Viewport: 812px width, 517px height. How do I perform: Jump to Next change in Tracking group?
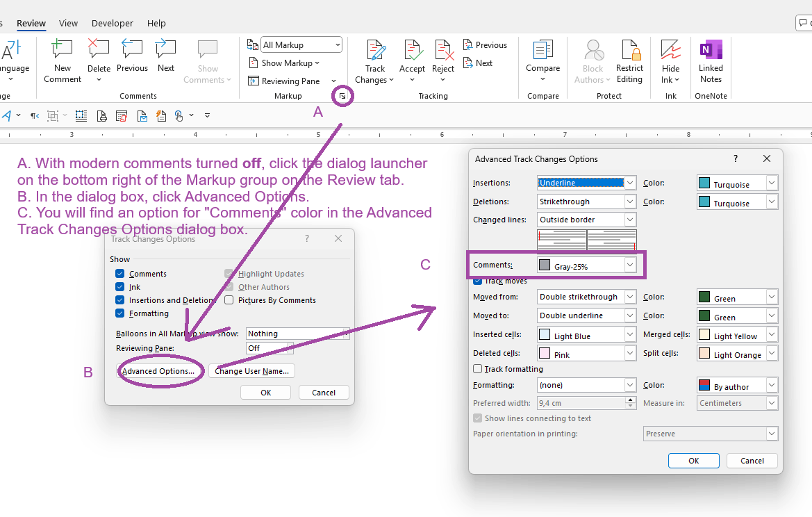(477, 63)
